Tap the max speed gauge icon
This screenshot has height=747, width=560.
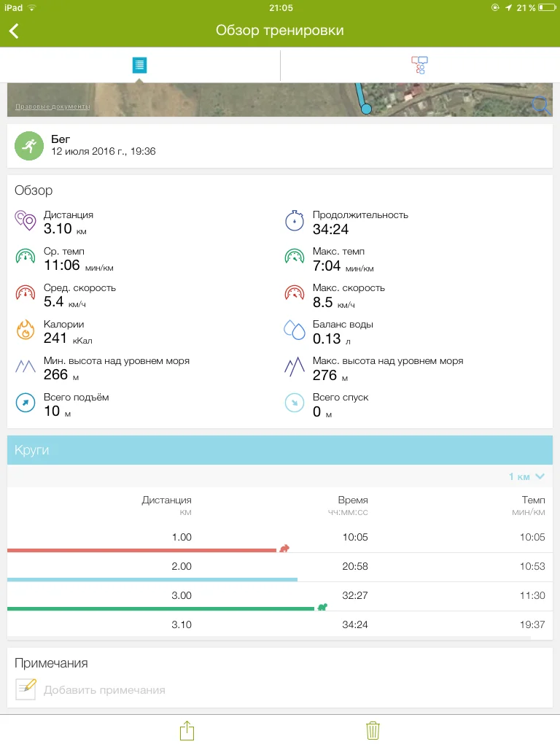(x=295, y=292)
